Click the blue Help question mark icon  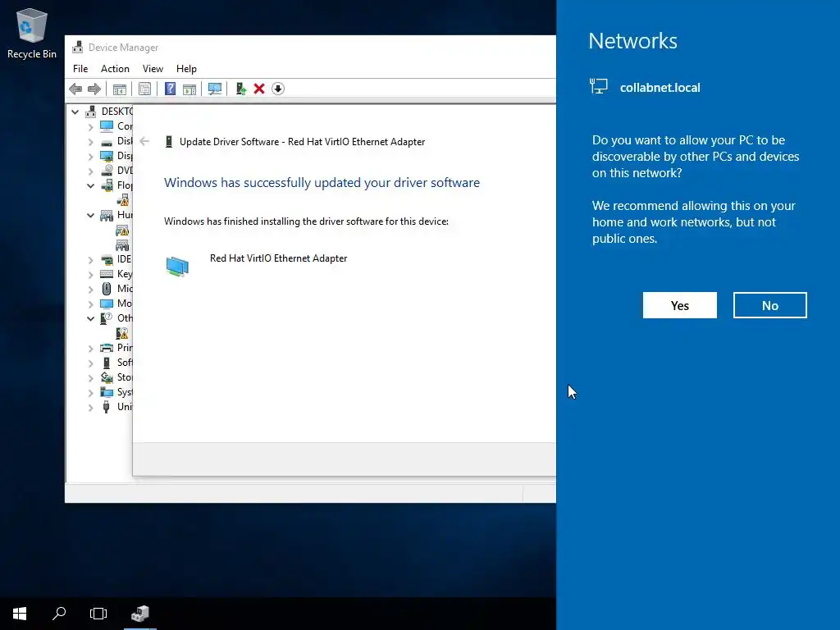[170, 89]
